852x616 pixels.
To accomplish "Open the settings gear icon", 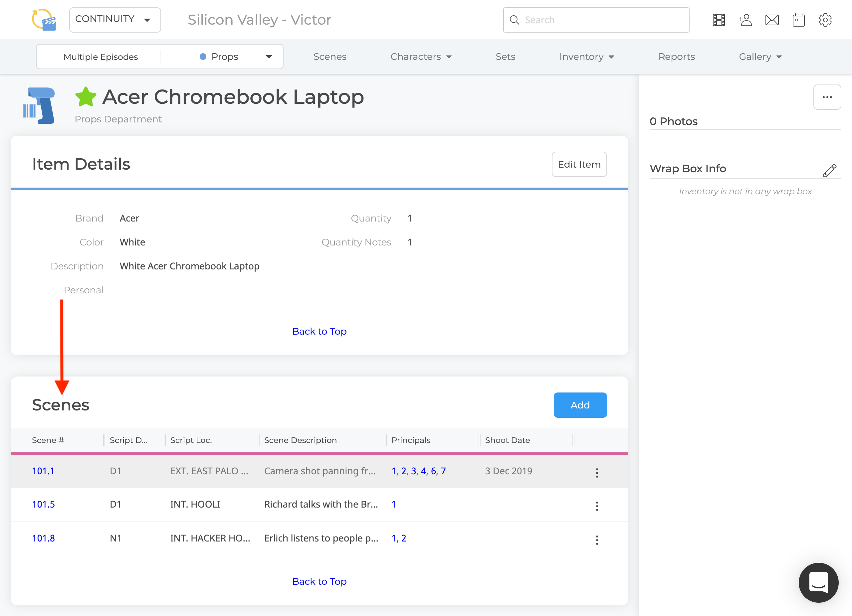I will [825, 20].
